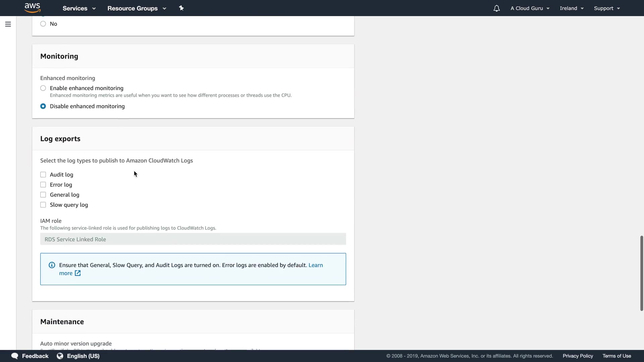The image size is (644, 362).
Task: Click the info icon in the log notice
Action: point(52,265)
